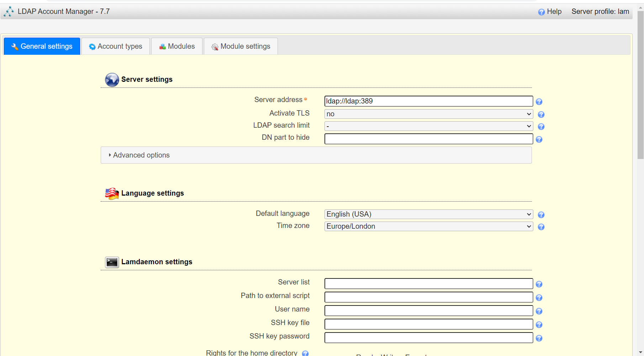Click the vertical page scrollbar thumb
The height and width of the screenshot is (356, 644).
640,85
